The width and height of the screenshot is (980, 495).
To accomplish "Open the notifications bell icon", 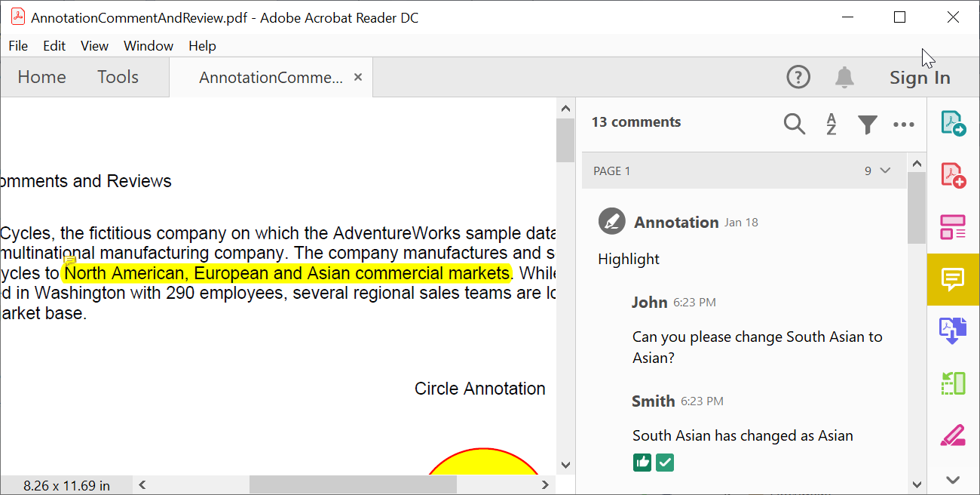I will [844, 77].
